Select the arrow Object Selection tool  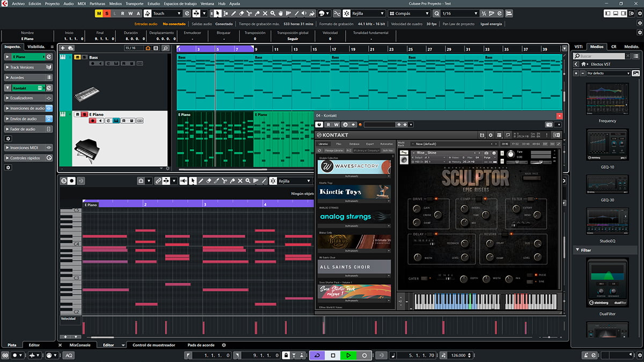218,13
